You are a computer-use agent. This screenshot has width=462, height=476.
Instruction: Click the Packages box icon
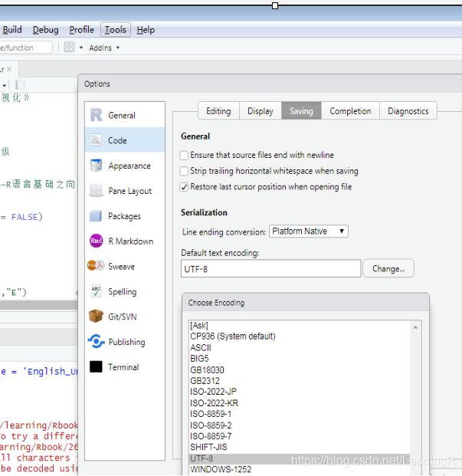[x=96, y=216]
